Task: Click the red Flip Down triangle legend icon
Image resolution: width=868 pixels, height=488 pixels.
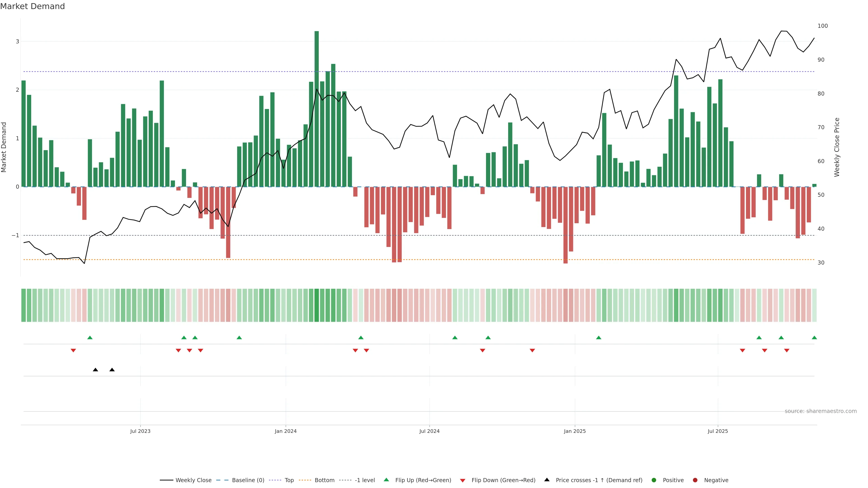Action: (x=463, y=480)
